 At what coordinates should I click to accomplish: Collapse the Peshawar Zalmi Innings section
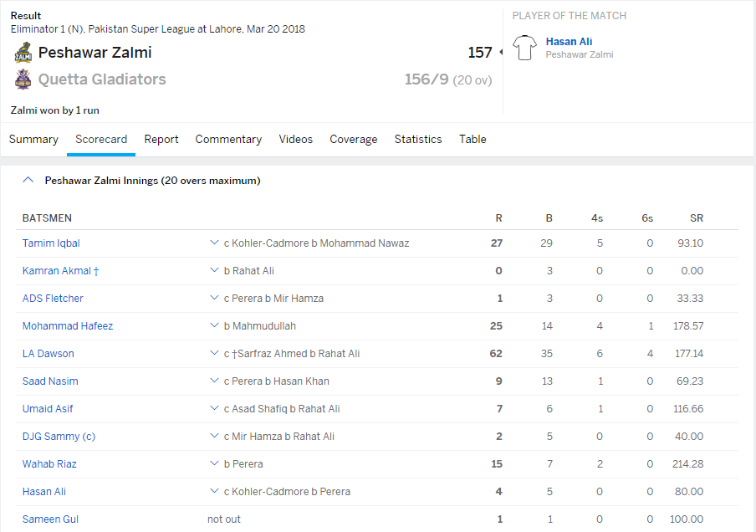(28, 180)
